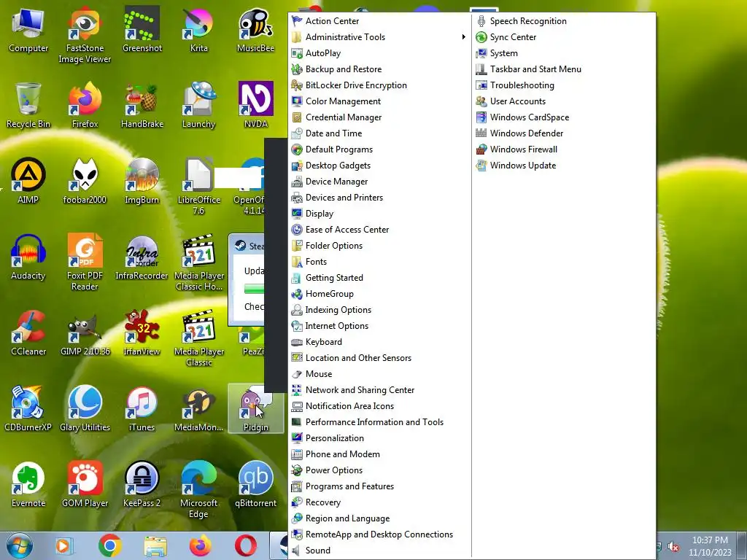This screenshot has width=747, height=560.
Task: Click the LibreOffice 7.6 desktop icon
Action: (198, 187)
